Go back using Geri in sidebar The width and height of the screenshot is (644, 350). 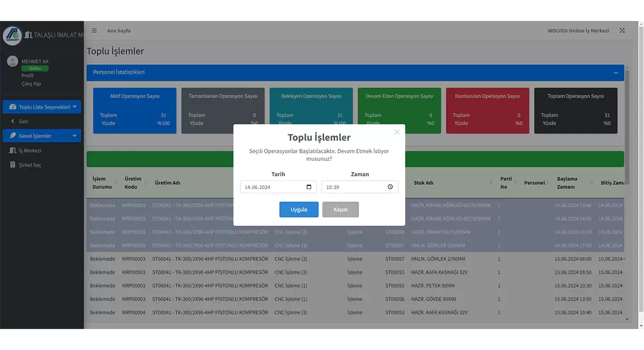pos(24,122)
